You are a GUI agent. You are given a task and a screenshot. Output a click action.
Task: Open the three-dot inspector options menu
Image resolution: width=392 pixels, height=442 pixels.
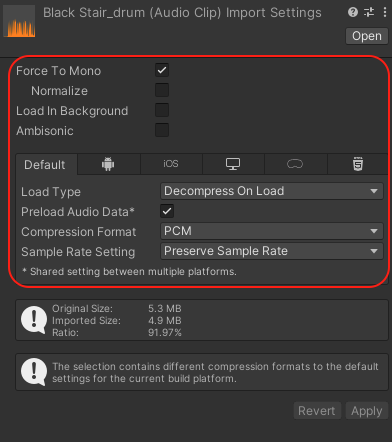pos(385,12)
